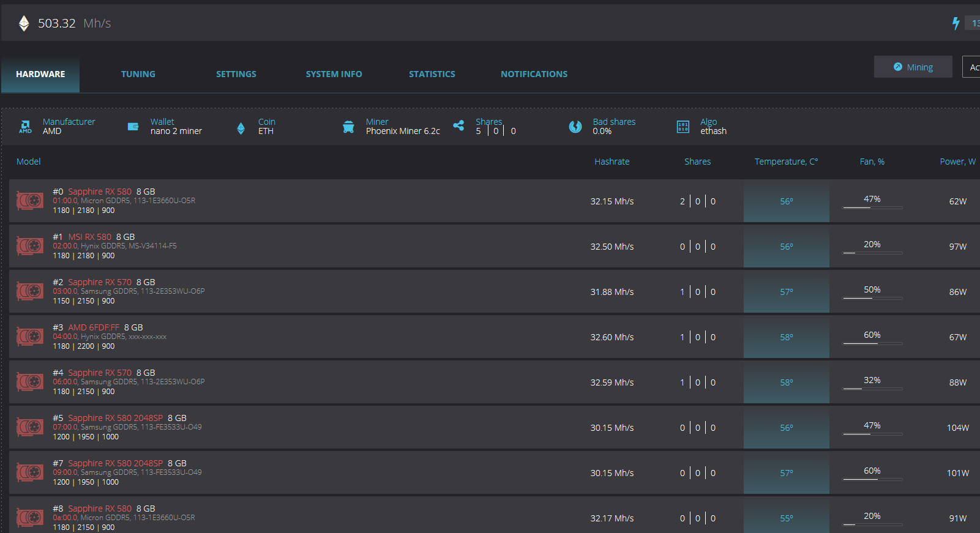
Task: Open the NOTIFICATIONS tab
Action: tap(534, 74)
